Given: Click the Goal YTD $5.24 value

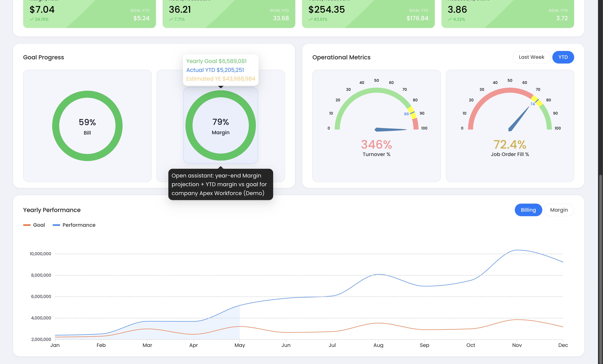Looking at the screenshot, I should click(x=142, y=18).
